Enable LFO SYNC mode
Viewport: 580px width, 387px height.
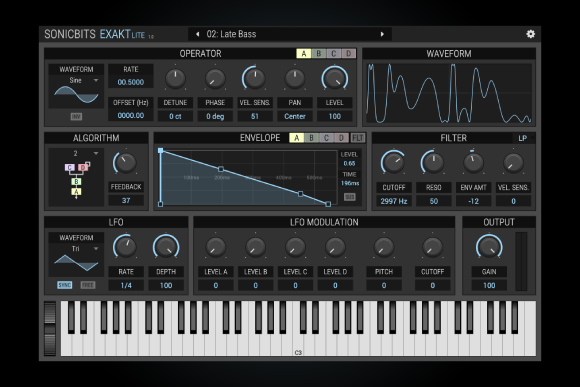64,285
